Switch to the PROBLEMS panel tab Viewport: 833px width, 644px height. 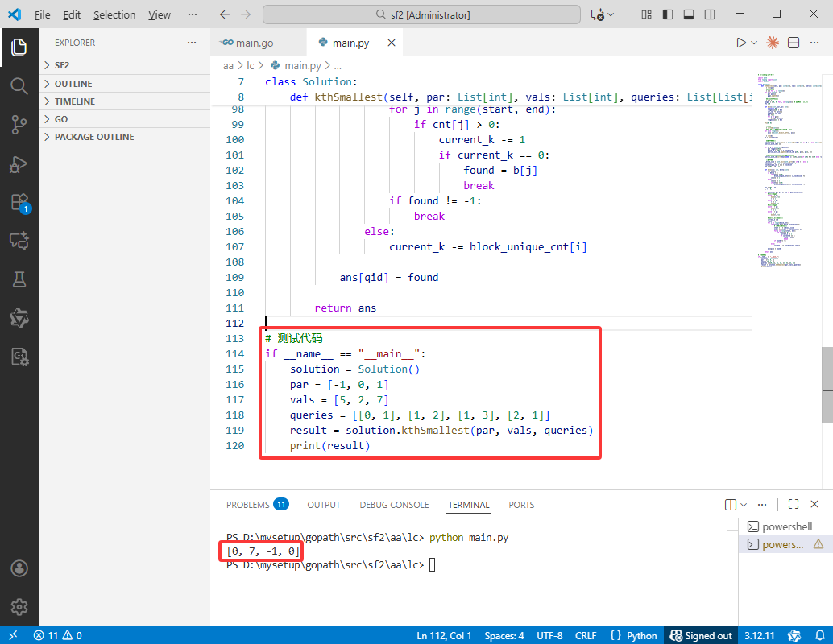tap(257, 505)
